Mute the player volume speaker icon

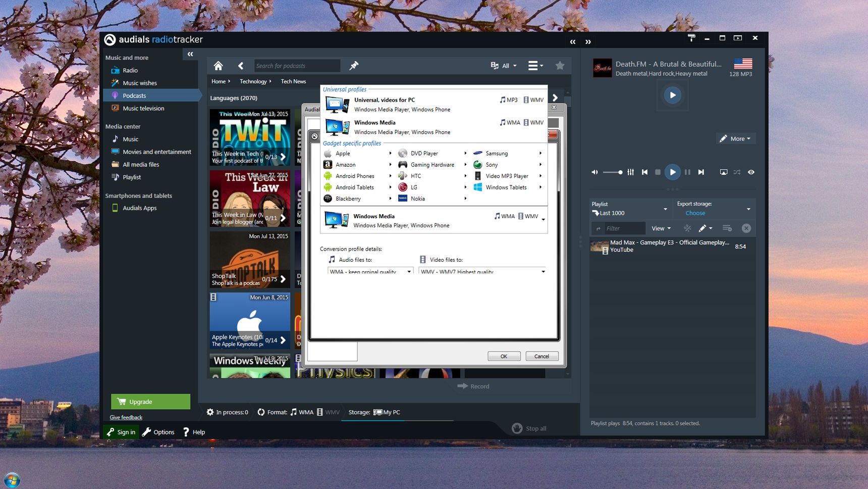[594, 172]
